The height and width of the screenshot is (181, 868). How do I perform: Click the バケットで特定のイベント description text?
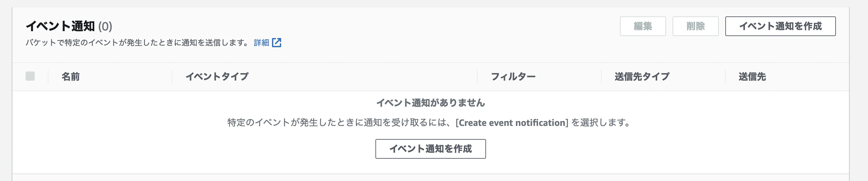tap(138, 43)
